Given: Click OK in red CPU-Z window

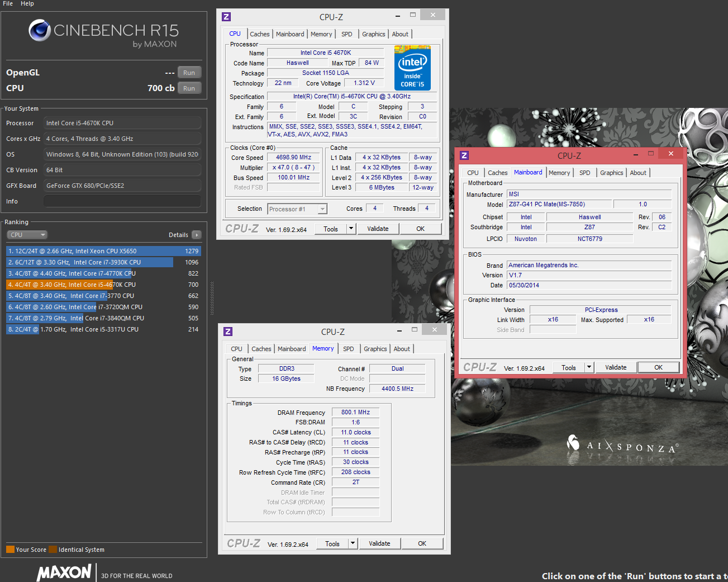Looking at the screenshot, I should [659, 367].
